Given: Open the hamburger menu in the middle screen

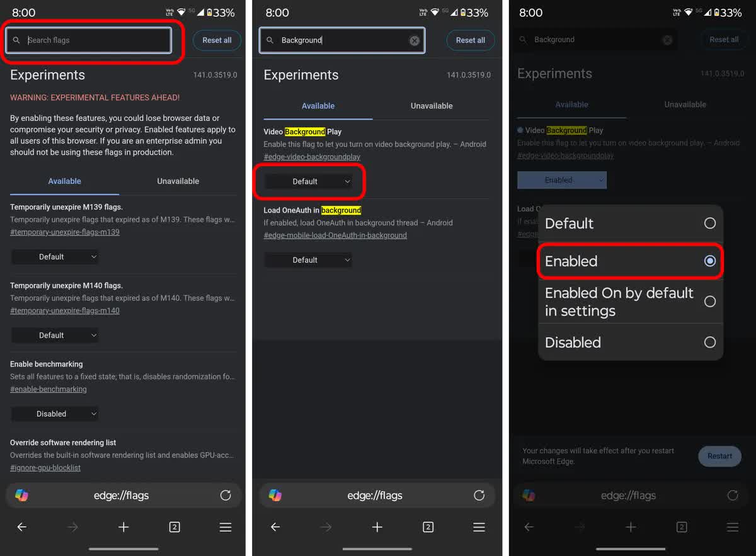Looking at the screenshot, I should click(479, 527).
